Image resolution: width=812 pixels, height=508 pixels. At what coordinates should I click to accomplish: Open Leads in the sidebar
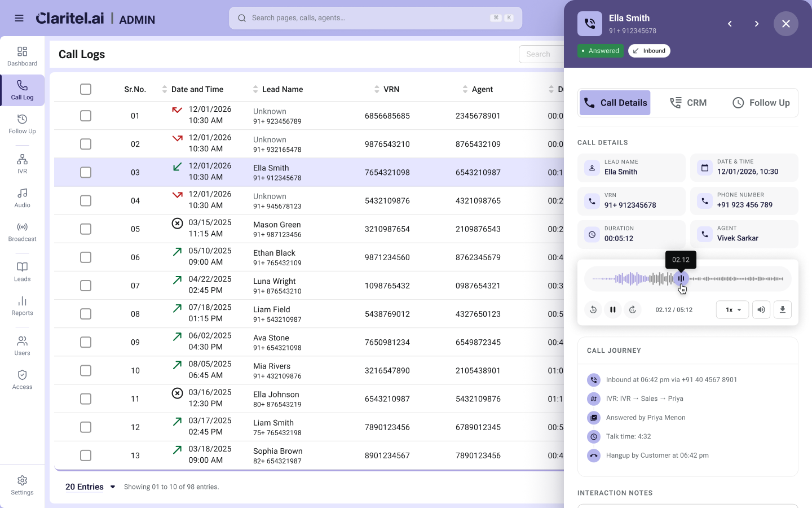(23, 272)
